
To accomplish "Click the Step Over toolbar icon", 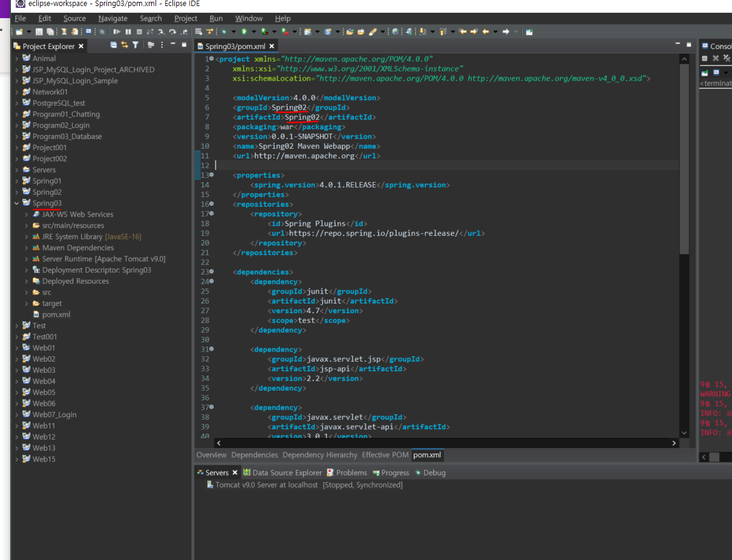I will click(172, 31).
